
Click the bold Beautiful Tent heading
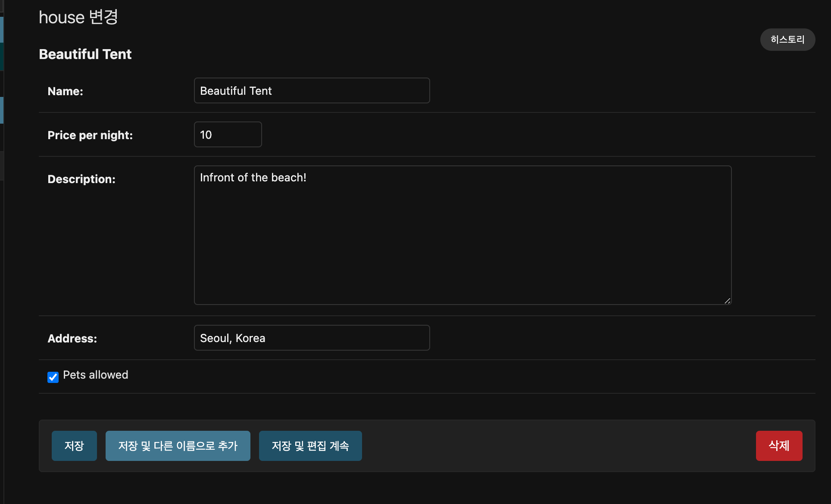point(85,54)
